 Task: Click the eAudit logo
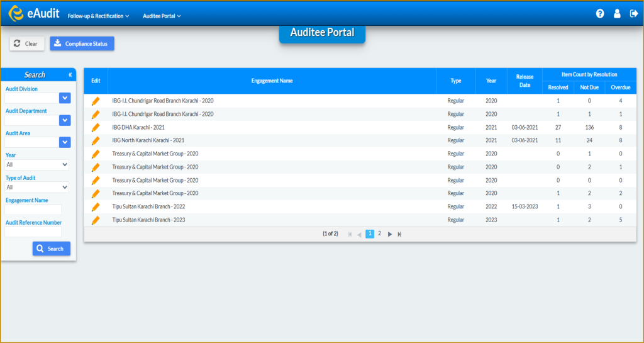tap(35, 14)
